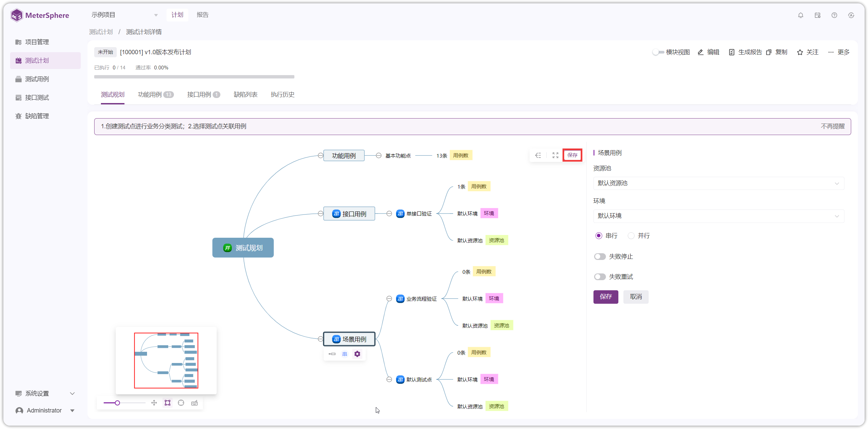This screenshot has height=429, width=868.
Task: Click the 复制 copy icon
Action: [x=769, y=52]
